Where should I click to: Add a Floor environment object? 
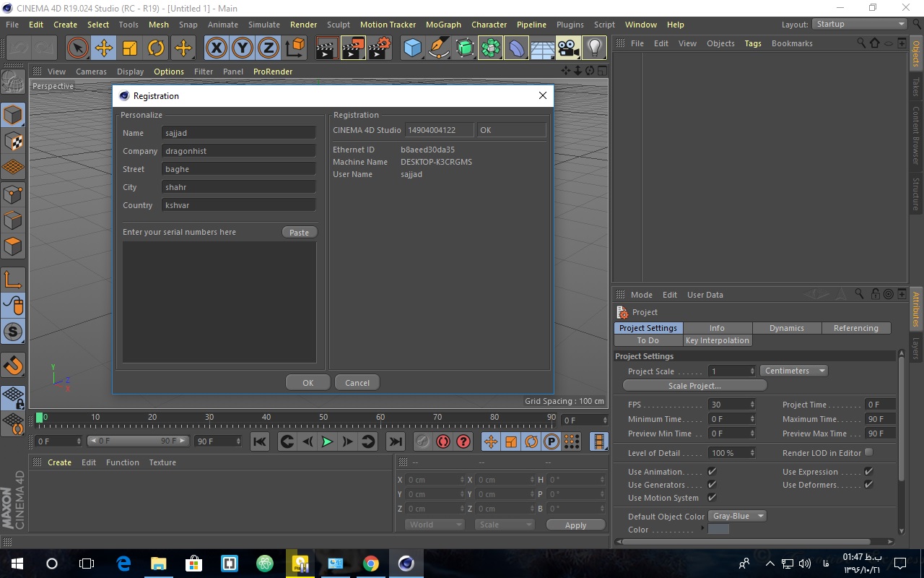coord(542,48)
